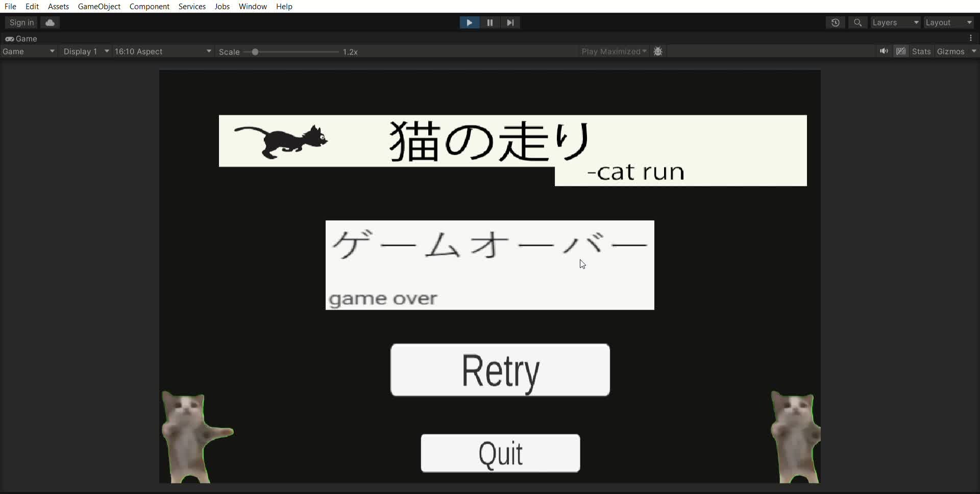
Task: Pause the running game
Action: click(x=489, y=22)
